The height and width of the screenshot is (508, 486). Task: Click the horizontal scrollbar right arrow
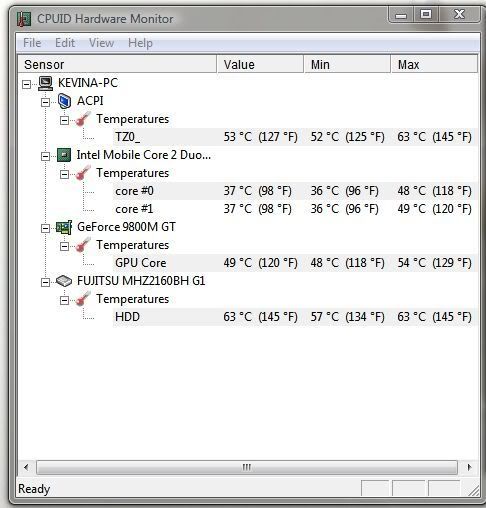pos(469,467)
